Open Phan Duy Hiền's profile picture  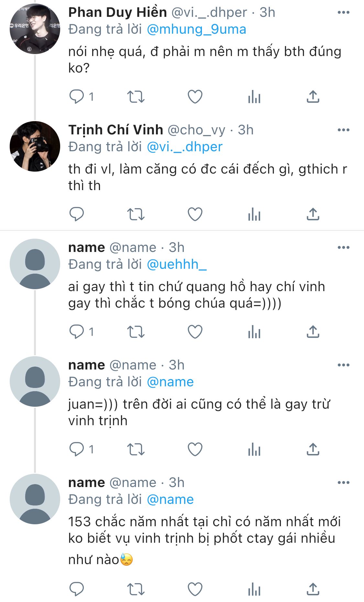[x=35, y=28]
